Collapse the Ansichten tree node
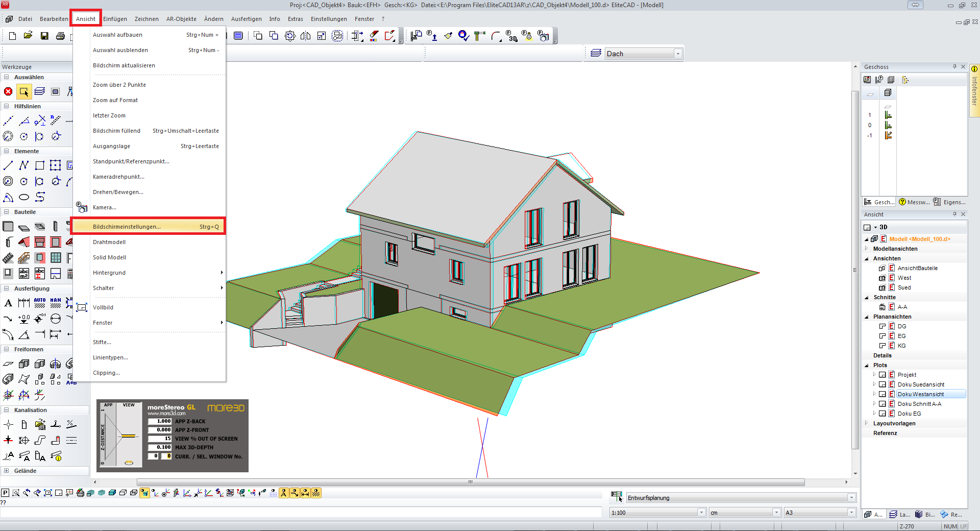Image resolution: width=980 pixels, height=531 pixels. [x=867, y=258]
